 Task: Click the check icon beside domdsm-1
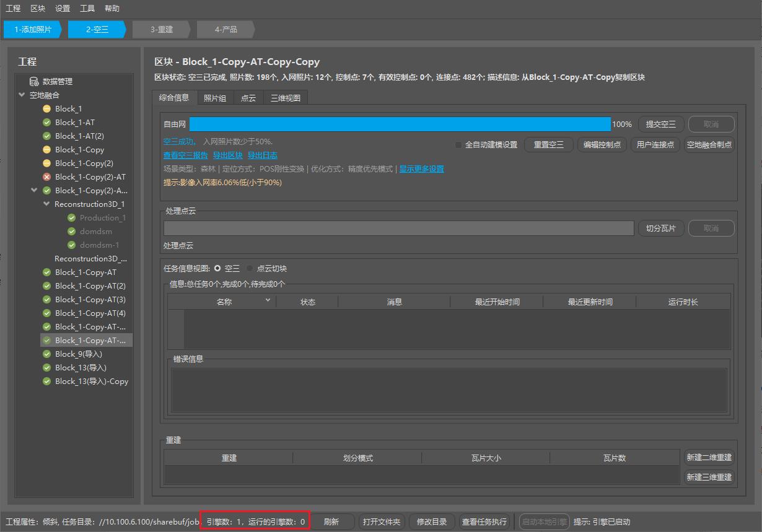[71, 245]
